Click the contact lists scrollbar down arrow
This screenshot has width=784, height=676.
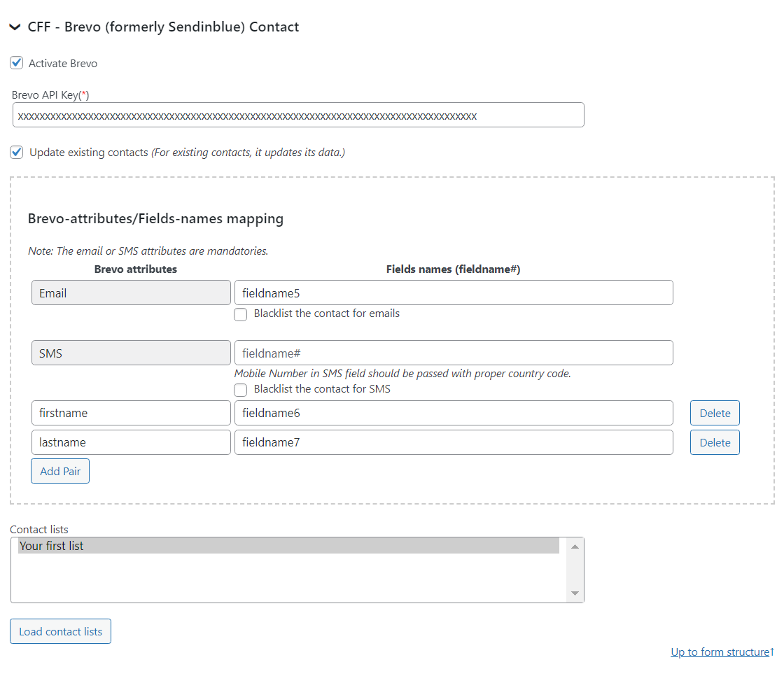tap(575, 593)
